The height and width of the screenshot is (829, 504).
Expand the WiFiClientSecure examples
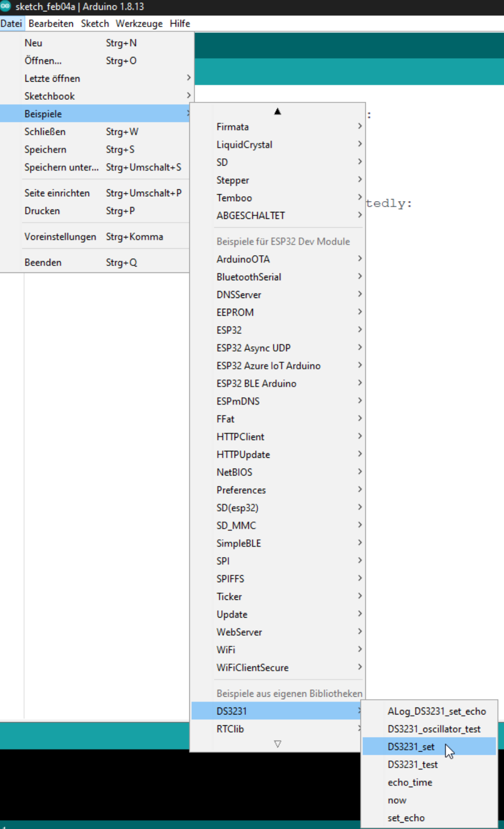click(x=252, y=668)
